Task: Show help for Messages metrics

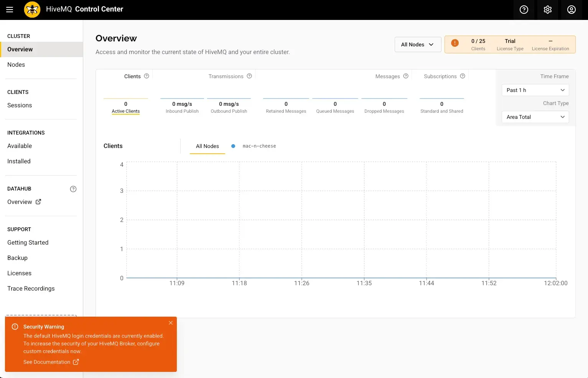Action: tap(406, 76)
